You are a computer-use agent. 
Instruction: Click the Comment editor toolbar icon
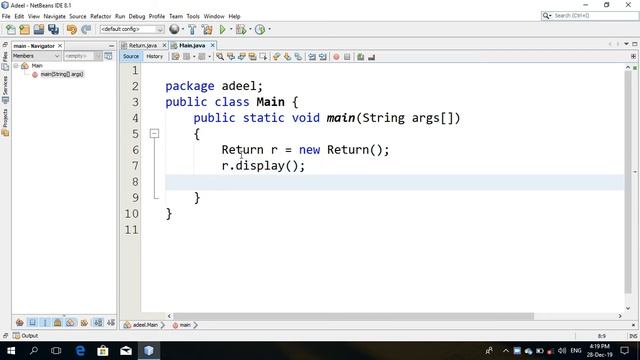[x=360, y=57]
